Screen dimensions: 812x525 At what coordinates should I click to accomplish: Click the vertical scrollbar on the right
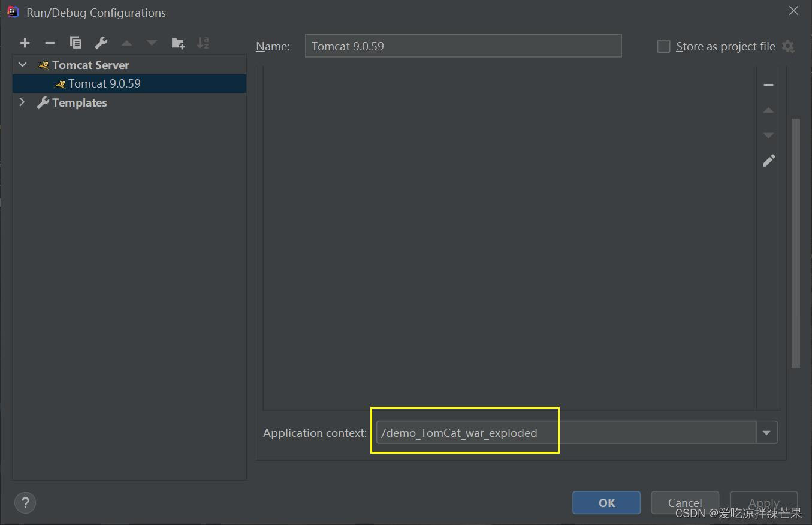(796, 243)
